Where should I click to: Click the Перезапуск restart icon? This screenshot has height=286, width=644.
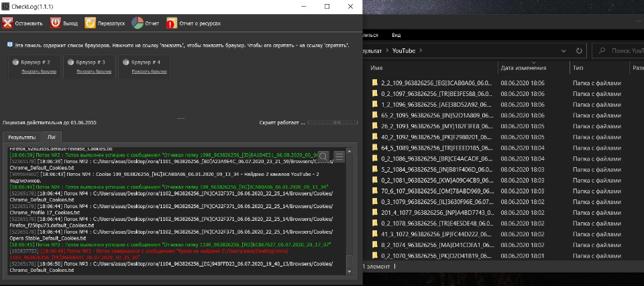[90, 23]
